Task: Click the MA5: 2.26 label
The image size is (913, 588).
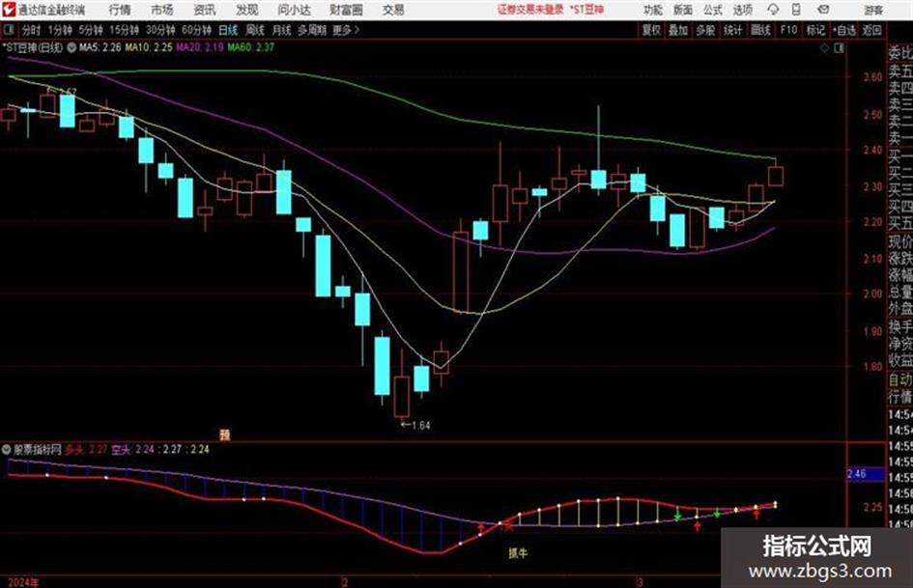Action: pos(100,47)
